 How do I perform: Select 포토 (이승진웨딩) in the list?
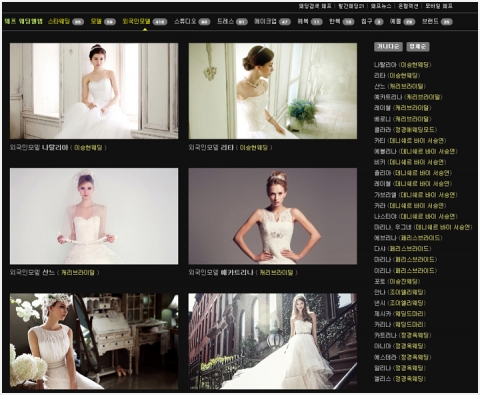click(397, 281)
